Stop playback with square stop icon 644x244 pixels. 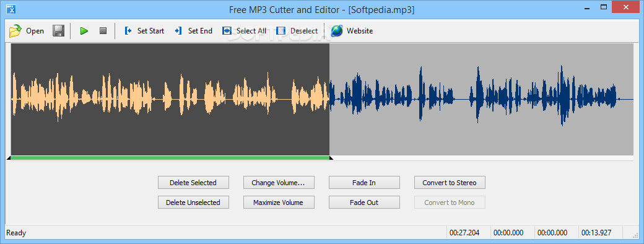coord(103,31)
